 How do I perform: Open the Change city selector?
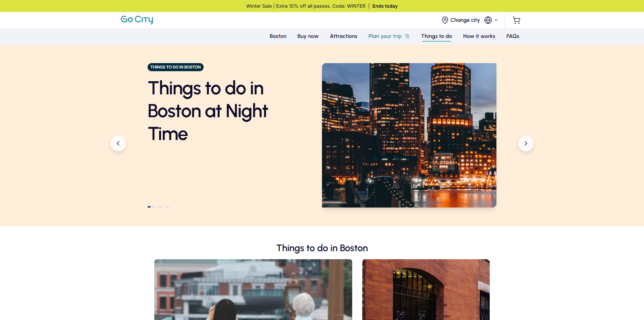click(x=465, y=20)
